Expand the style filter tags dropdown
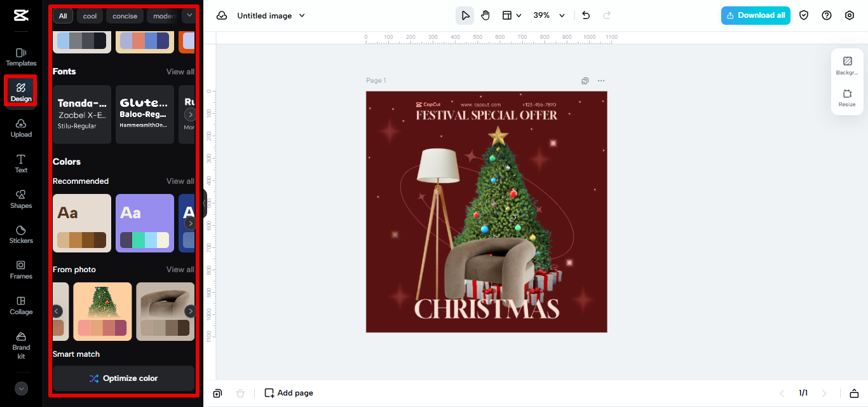Viewport: 868px width, 407px height. click(189, 15)
